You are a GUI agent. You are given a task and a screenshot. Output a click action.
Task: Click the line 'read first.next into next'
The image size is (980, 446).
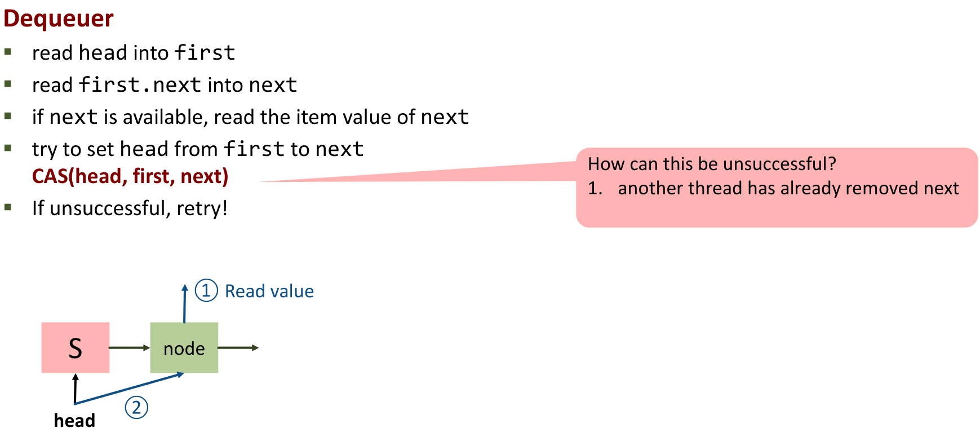[x=165, y=85]
